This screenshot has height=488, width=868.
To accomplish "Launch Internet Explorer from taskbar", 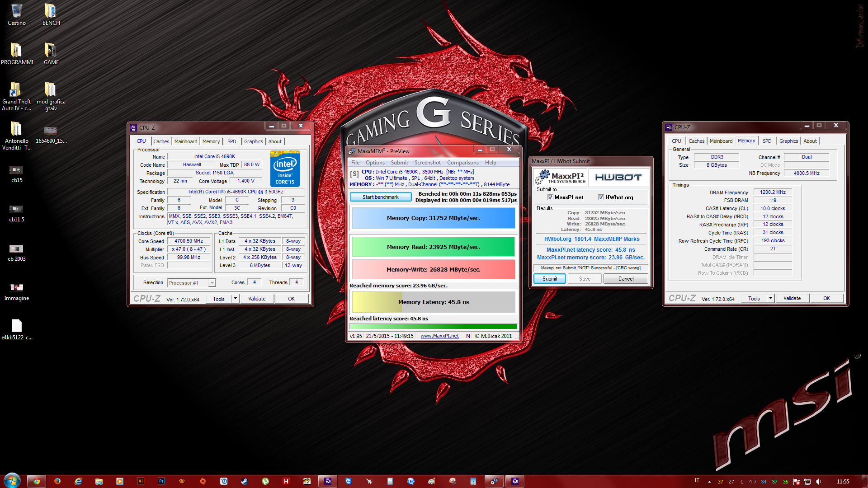I will coord(78,481).
